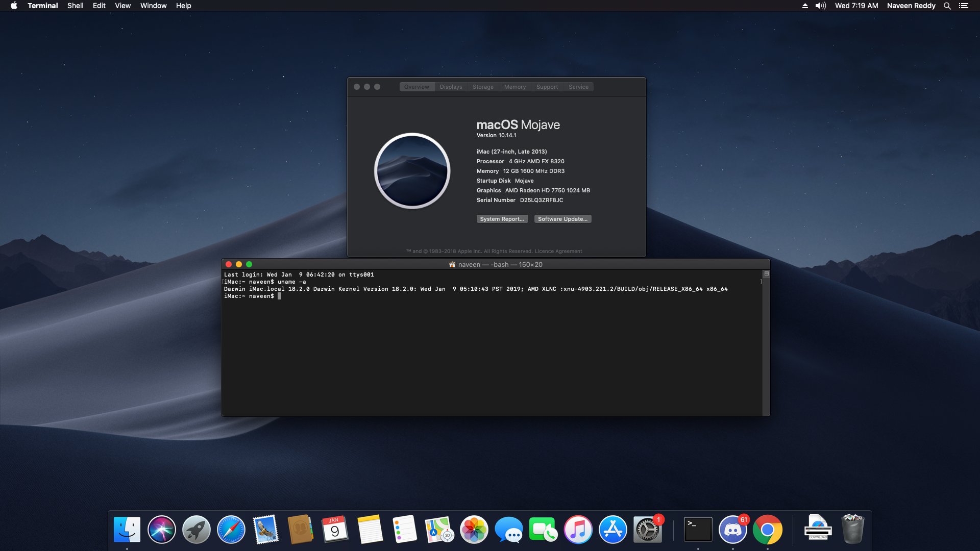This screenshot has height=551, width=980.
Task: Click the Wed 7:19 AM clock
Action: point(856,6)
